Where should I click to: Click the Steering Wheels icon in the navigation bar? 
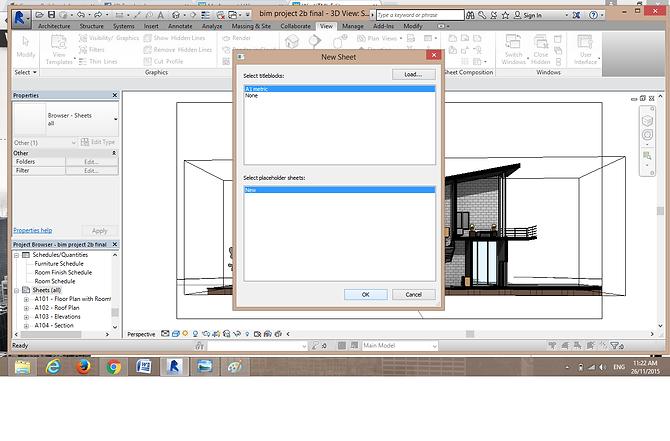point(647,135)
